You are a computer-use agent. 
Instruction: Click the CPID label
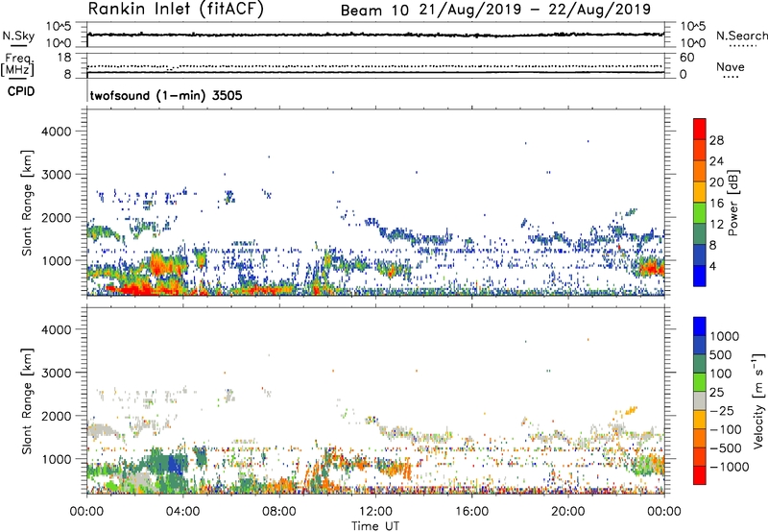click(21, 91)
